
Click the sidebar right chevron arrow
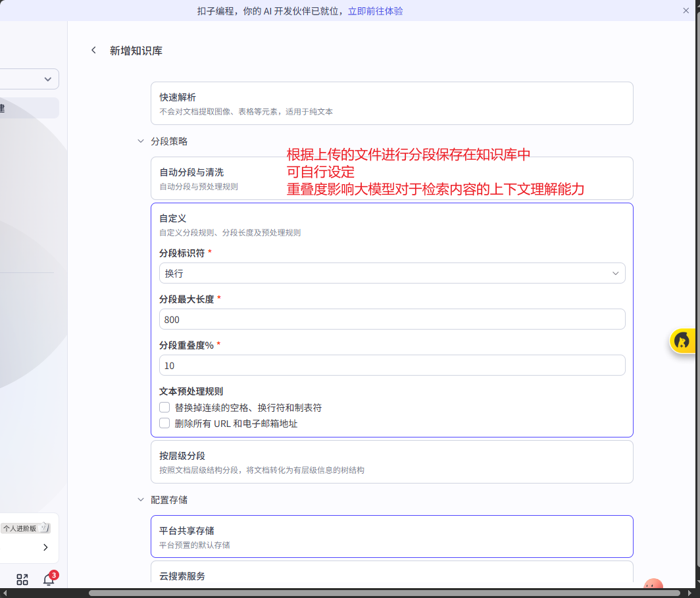45,547
